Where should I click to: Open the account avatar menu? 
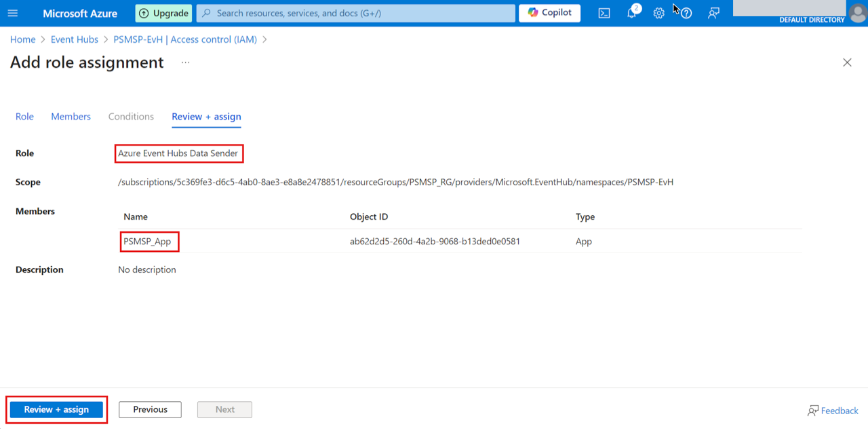(x=857, y=13)
